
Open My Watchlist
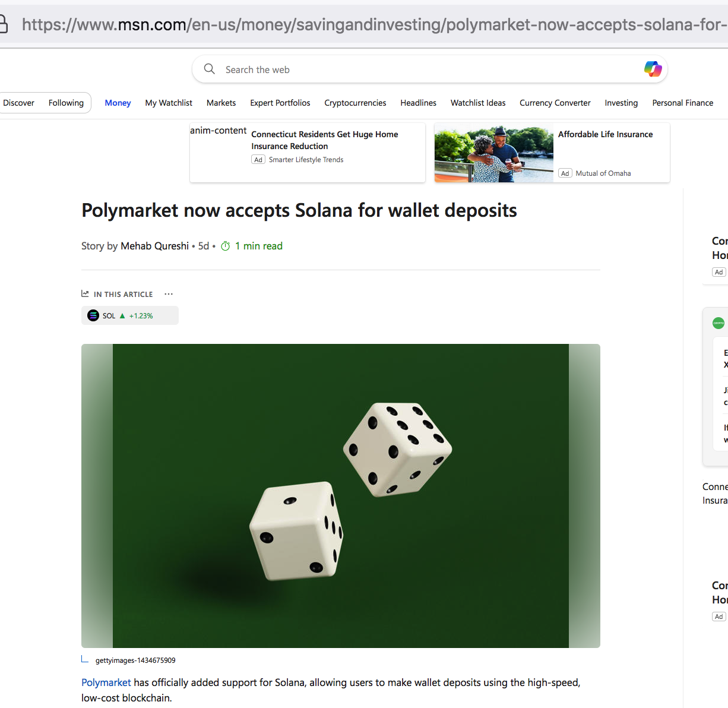point(169,103)
